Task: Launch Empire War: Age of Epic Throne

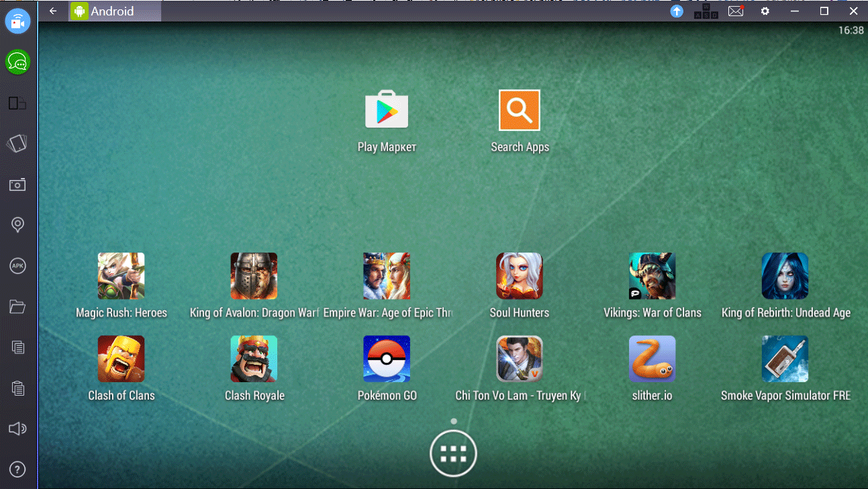Action: pos(387,275)
